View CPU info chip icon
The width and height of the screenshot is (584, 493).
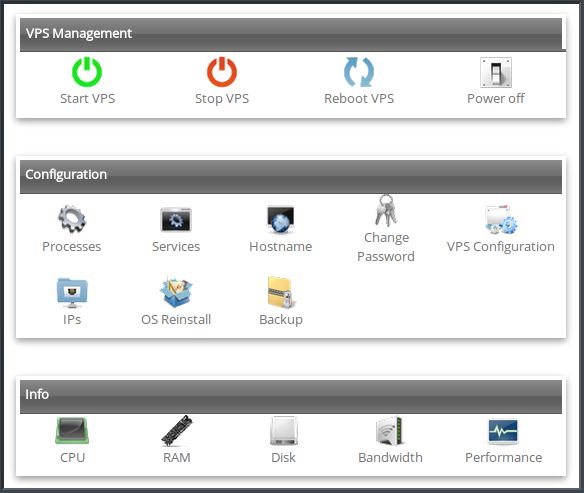pos(72,430)
